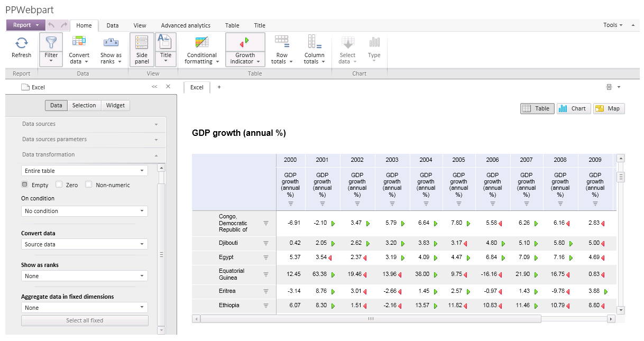Click the Egypt row filter icon
Image resolution: width=644 pixels, height=341 pixels.
pos(266,257)
